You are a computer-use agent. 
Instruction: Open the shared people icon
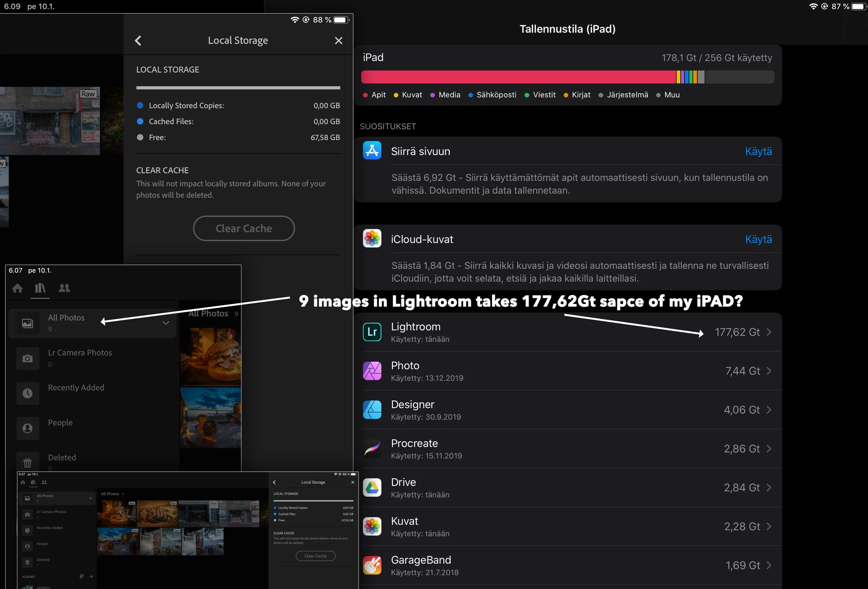(x=64, y=288)
